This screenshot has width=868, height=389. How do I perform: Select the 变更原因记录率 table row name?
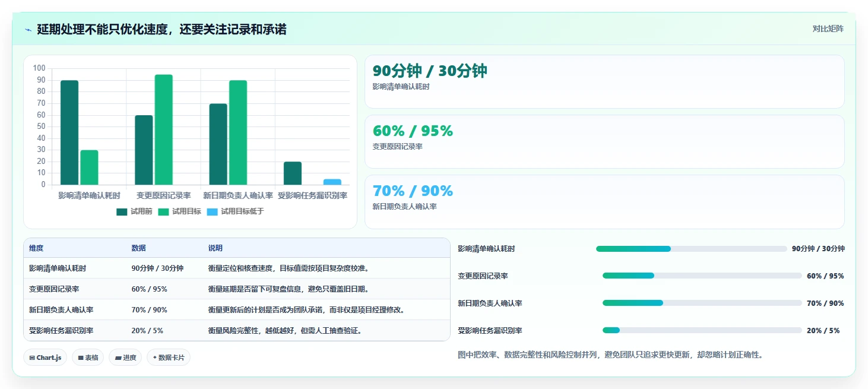pos(54,289)
